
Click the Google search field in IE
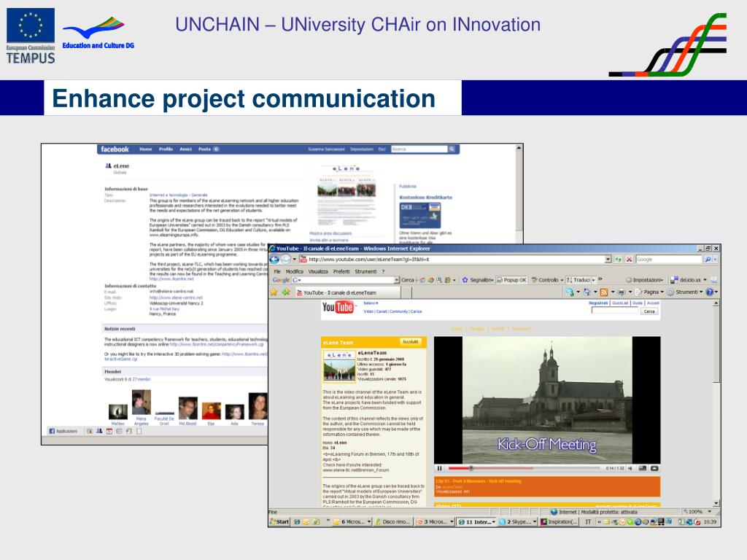pyautogui.click(x=670, y=260)
